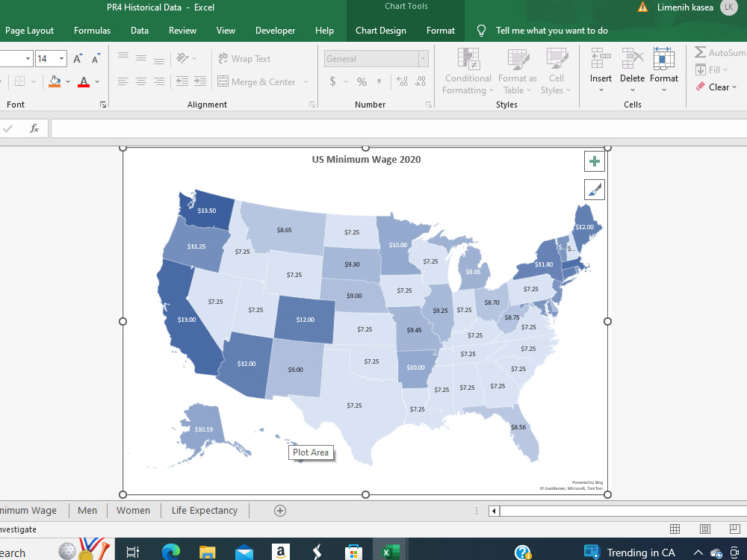Click AutoSum
This screenshot has width=747, height=560.
(720, 52)
